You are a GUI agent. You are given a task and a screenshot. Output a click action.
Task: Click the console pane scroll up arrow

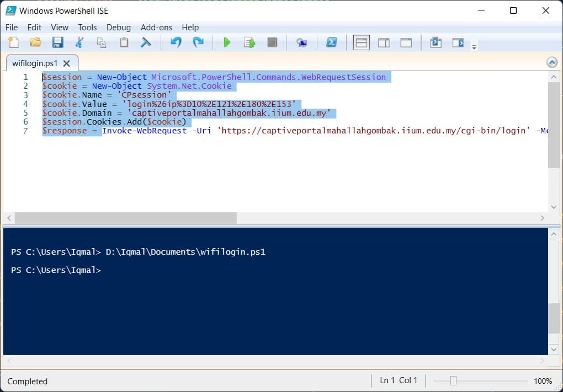[554, 234]
